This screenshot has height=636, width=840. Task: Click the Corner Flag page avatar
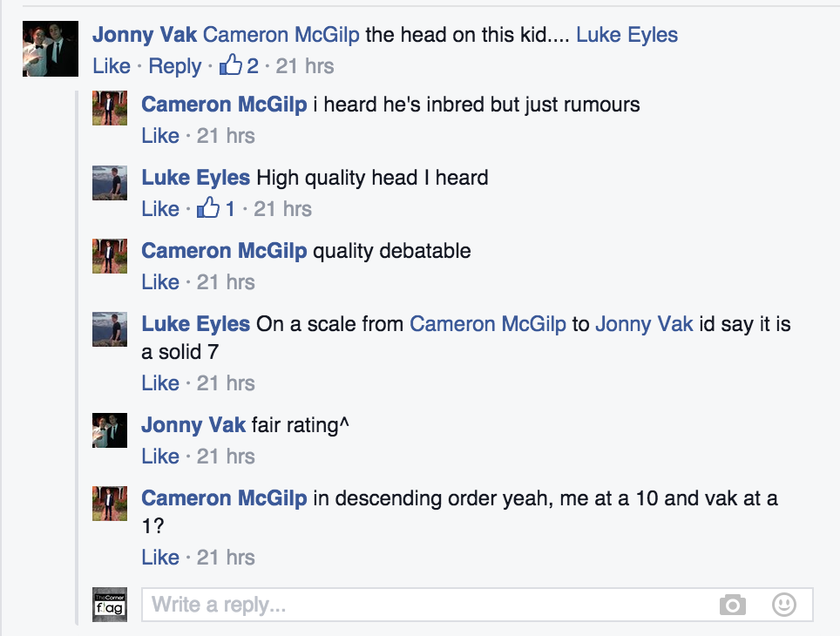[110, 605]
